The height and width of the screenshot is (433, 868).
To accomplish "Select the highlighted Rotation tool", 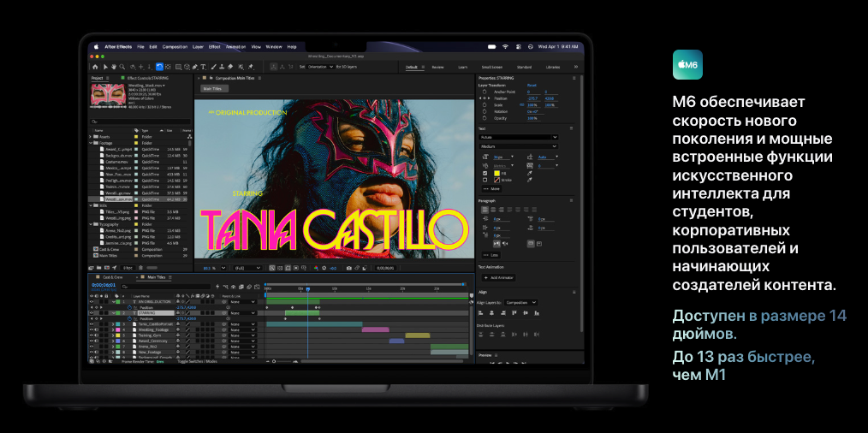I will pyautogui.click(x=159, y=67).
